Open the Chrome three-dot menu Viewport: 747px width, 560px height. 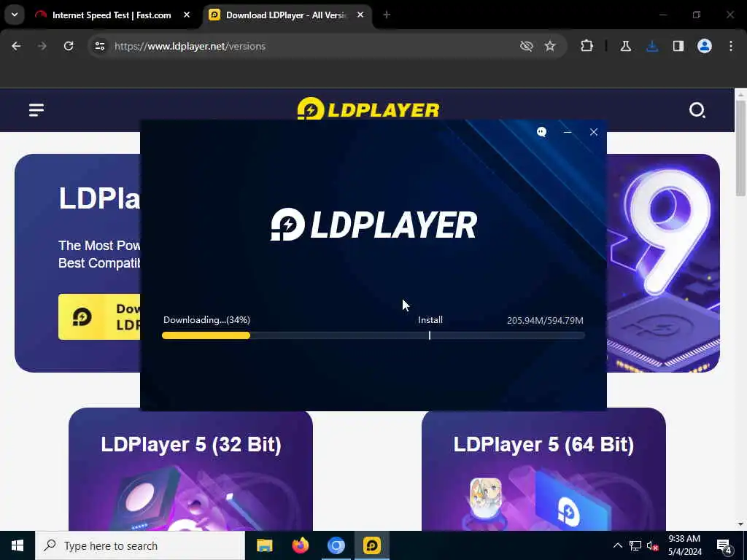click(731, 46)
